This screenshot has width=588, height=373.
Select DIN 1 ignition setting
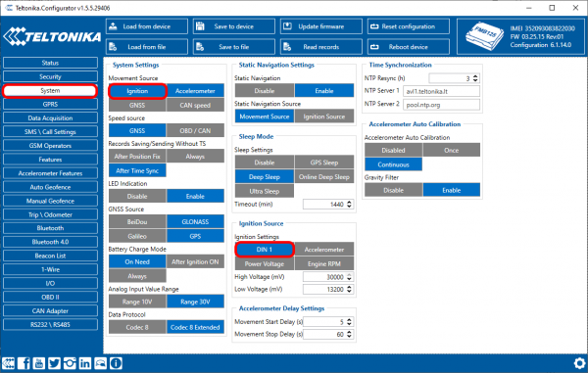coord(265,250)
